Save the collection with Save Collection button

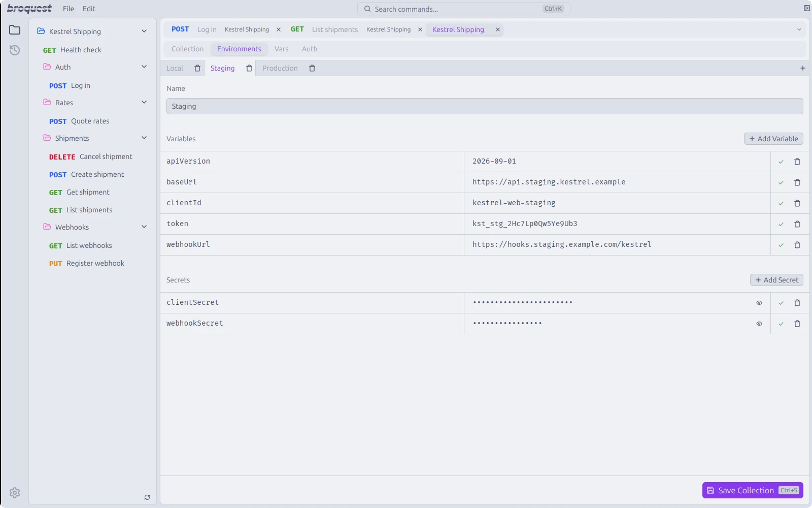(x=753, y=490)
